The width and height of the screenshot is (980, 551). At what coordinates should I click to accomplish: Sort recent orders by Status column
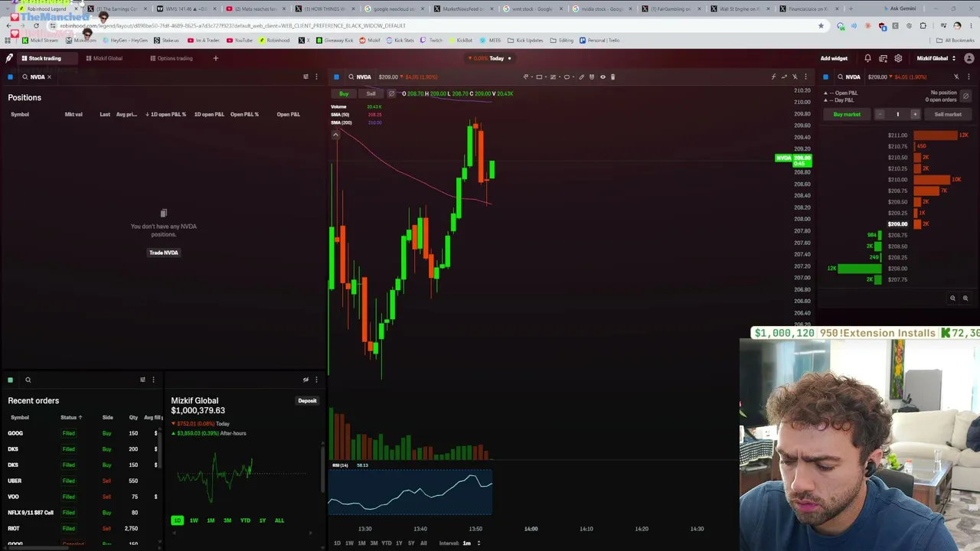(71, 417)
